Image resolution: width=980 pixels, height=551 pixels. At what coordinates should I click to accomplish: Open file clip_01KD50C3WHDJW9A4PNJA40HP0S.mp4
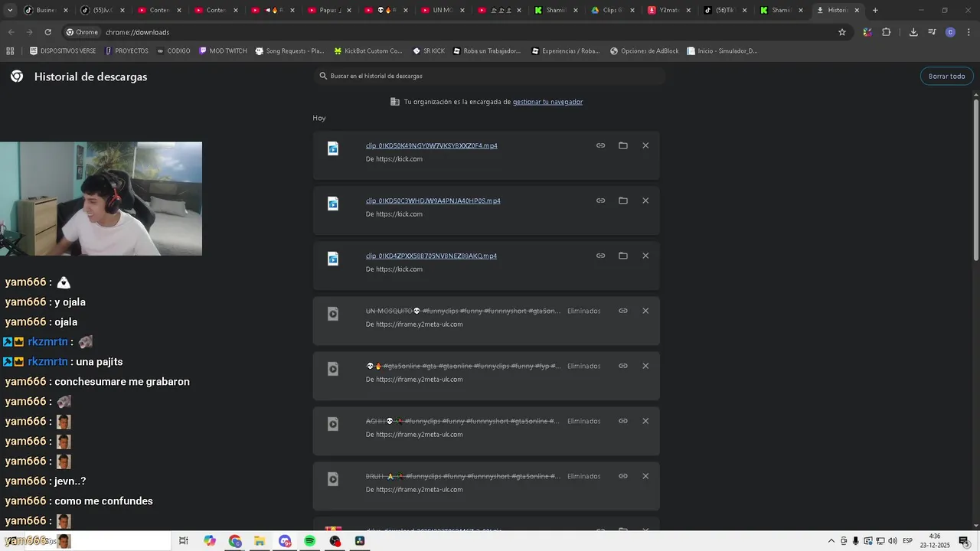point(433,201)
